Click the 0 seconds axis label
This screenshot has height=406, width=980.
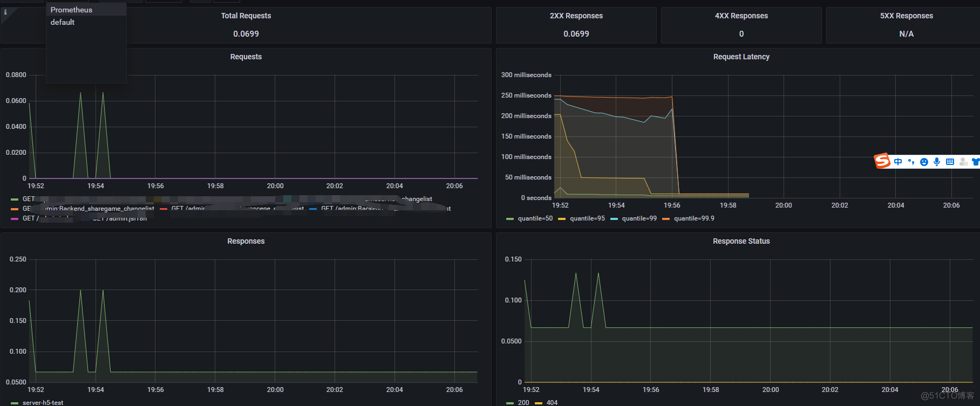pos(536,198)
